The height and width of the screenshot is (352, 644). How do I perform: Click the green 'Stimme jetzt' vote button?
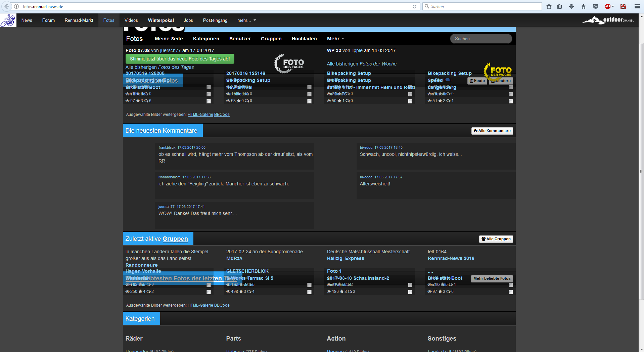[x=180, y=59]
